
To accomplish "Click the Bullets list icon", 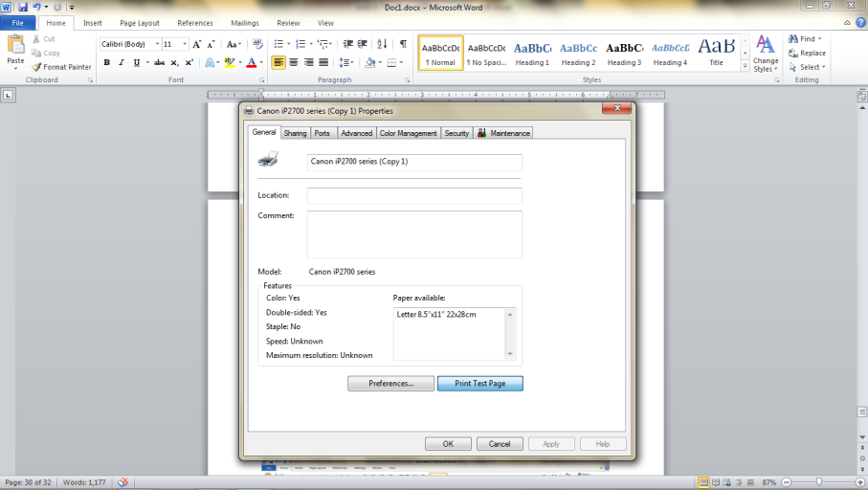I will point(278,44).
